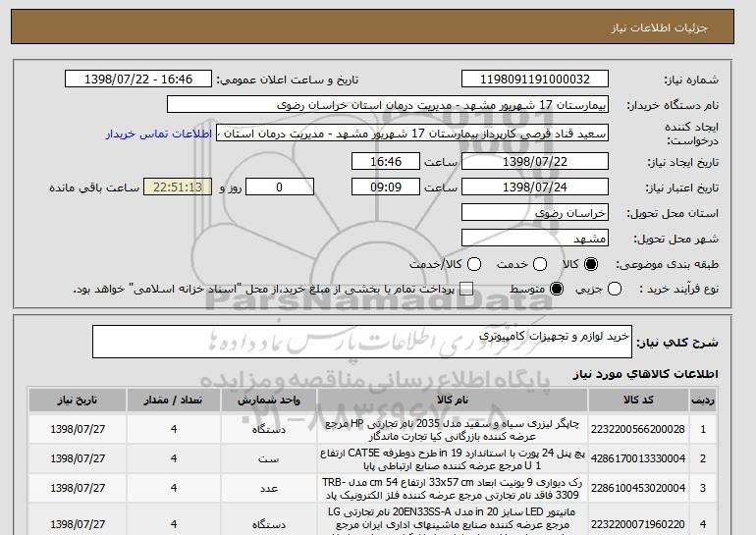The height and width of the screenshot is (535, 756).
Task: Click the need date in row 3
Action: (x=78, y=488)
